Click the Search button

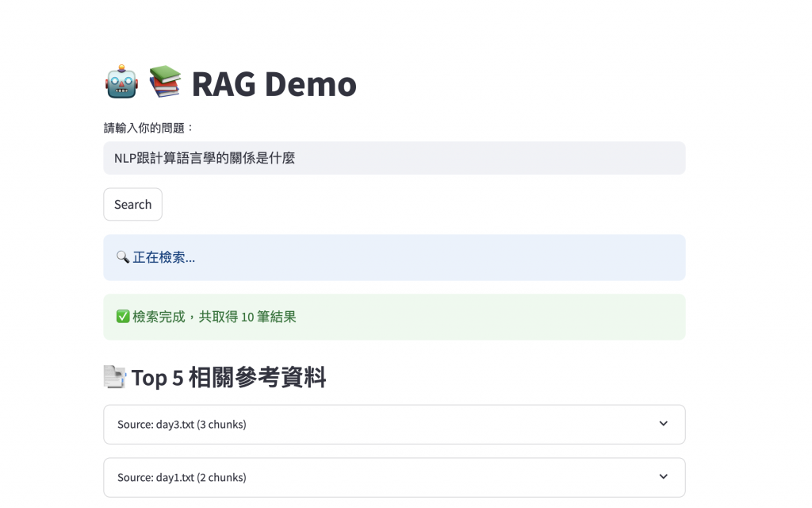pyautogui.click(x=132, y=204)
